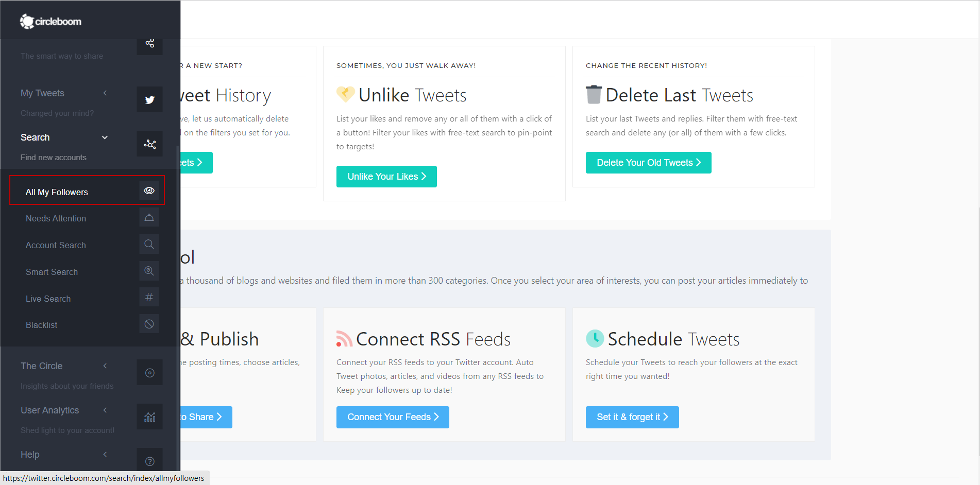Click Delete Your Old Tweets

pyautogui.click(x=648, y=163)
